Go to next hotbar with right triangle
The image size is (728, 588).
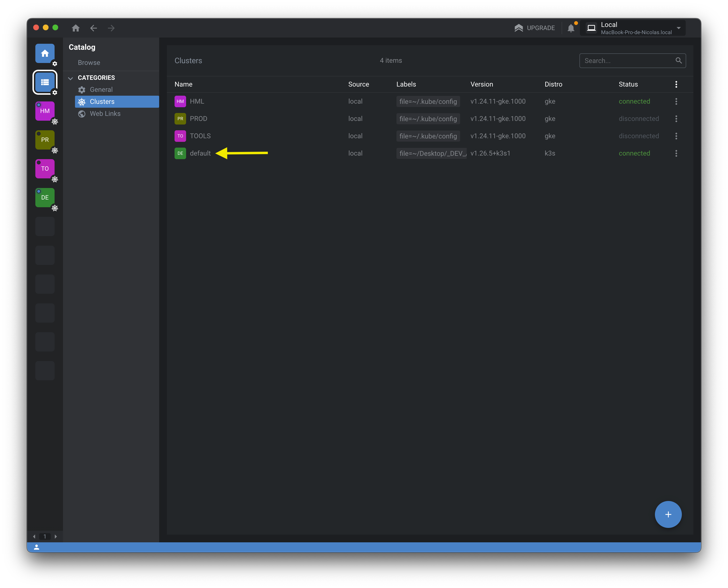(56, 536)
